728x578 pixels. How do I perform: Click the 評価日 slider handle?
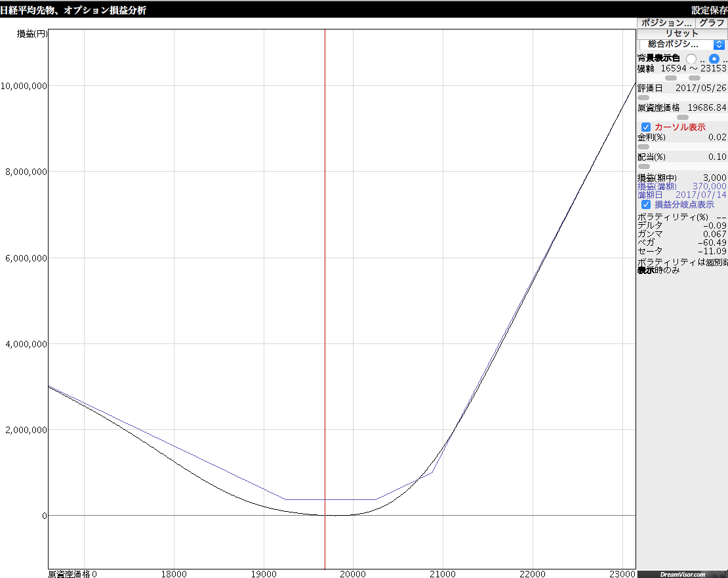[x=643, y=98]
